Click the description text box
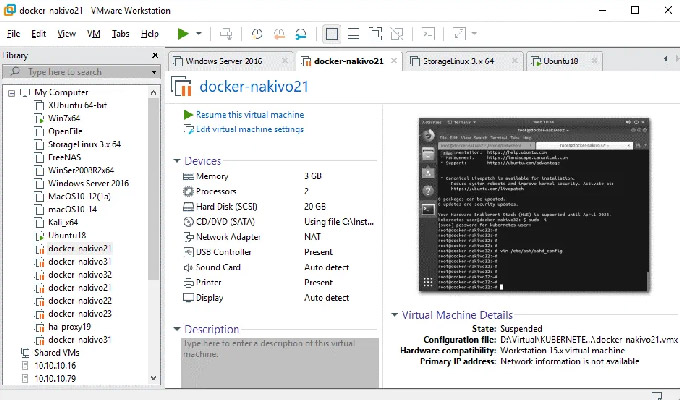 (280, 362)
